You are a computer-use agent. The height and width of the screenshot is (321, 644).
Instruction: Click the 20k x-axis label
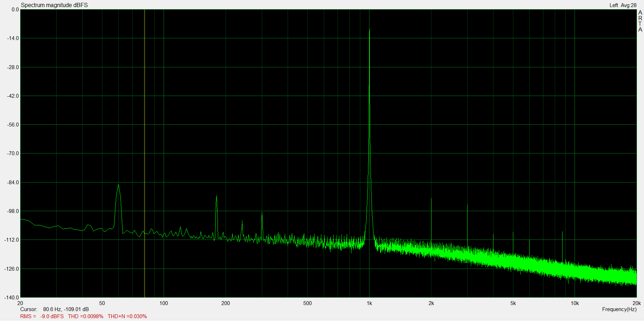click(x=637, y=303)
